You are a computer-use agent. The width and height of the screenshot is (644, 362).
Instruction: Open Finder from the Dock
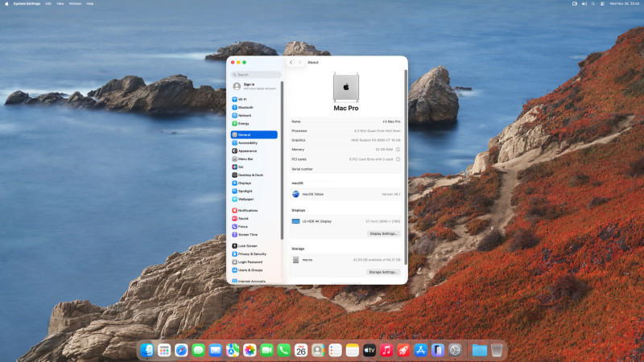[147, 350]
